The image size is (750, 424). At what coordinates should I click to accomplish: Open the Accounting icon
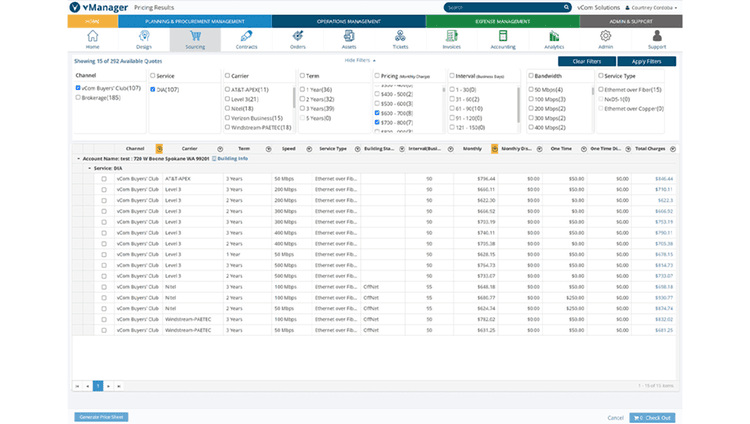[503, 36]
